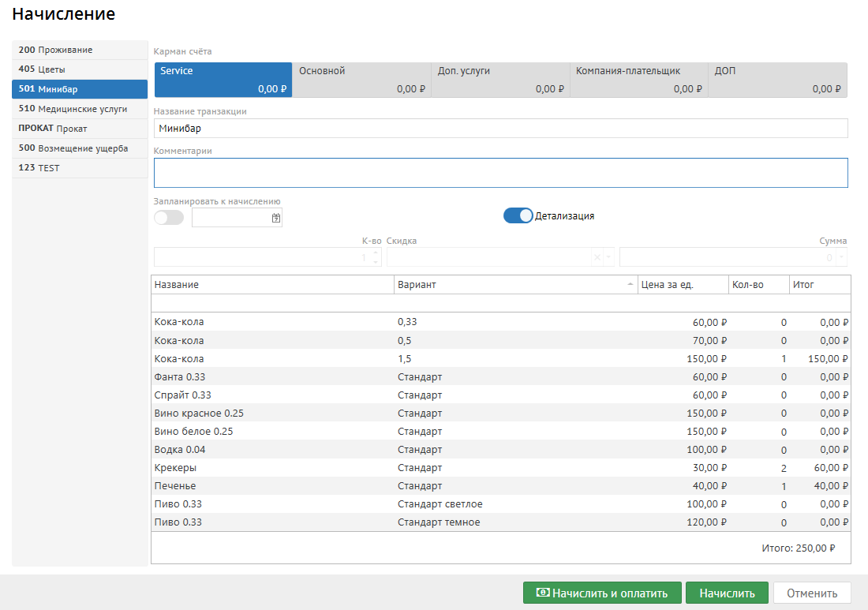Switch to the Доп. услуги pocket
The image size is (868, 610).
(x=500, y=80)
